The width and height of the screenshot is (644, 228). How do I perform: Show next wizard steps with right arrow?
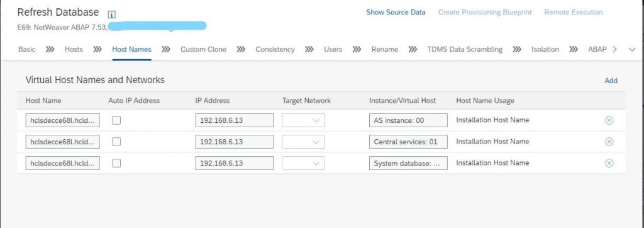614,49
